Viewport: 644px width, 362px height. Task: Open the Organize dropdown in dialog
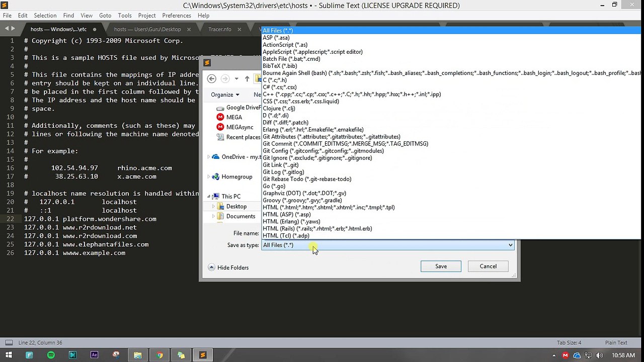[x=225, y=95]
